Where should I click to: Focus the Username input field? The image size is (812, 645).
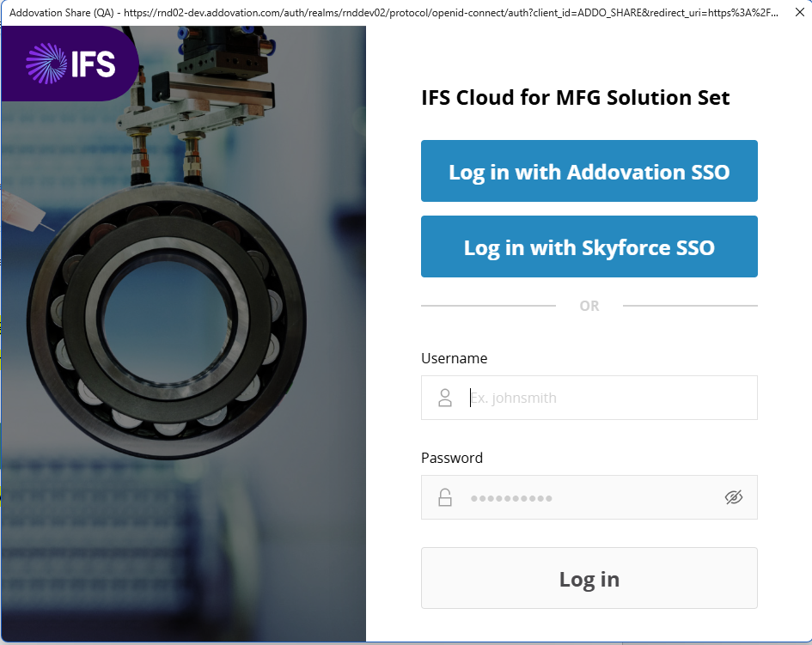(x=601, y=398)
